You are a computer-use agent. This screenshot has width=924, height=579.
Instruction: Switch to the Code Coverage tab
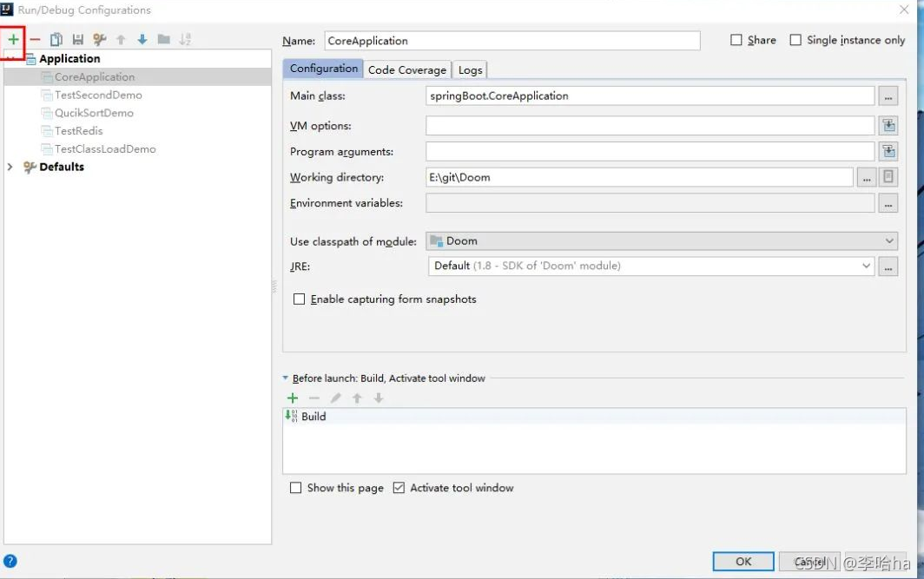pos(407,70)
